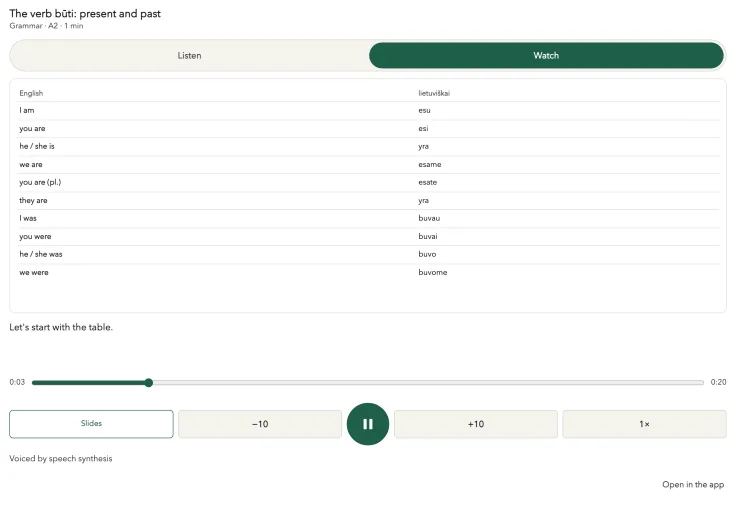Viewport: 736px width, 512px height.
Task: Select the Watch tab
Action: click(x=546, y=55)
